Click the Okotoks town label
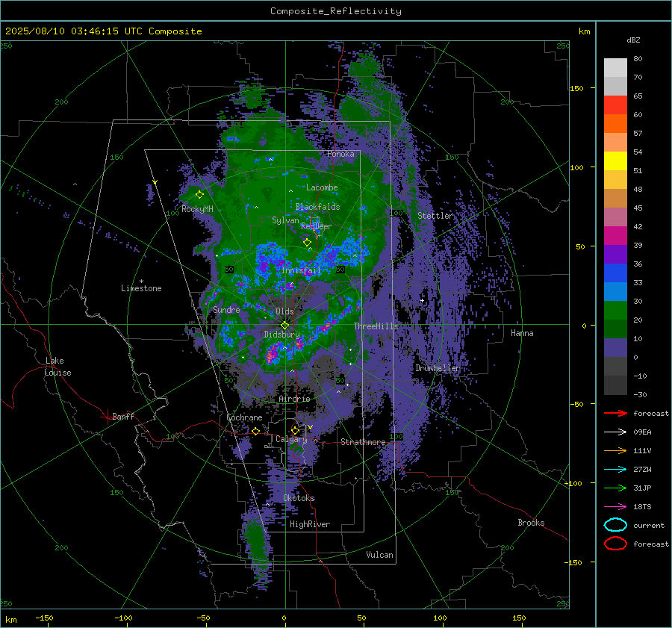This screenshot has width=672, height=628. 299,498
